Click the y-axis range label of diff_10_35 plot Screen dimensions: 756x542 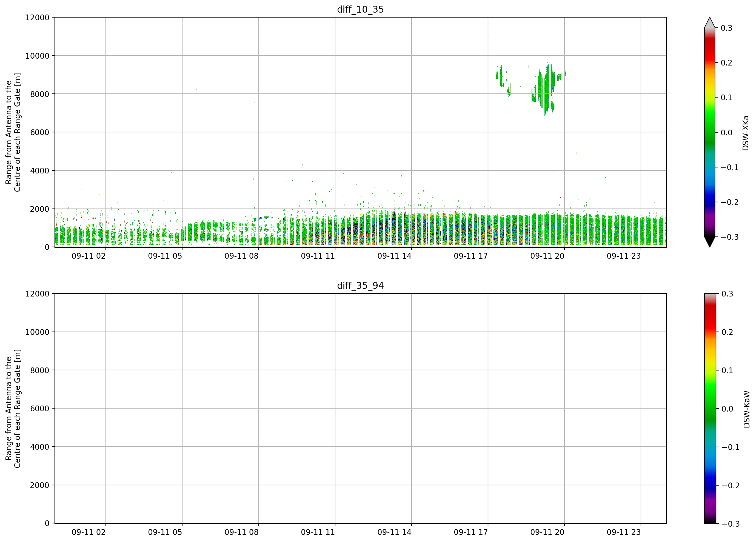point(13,132)
